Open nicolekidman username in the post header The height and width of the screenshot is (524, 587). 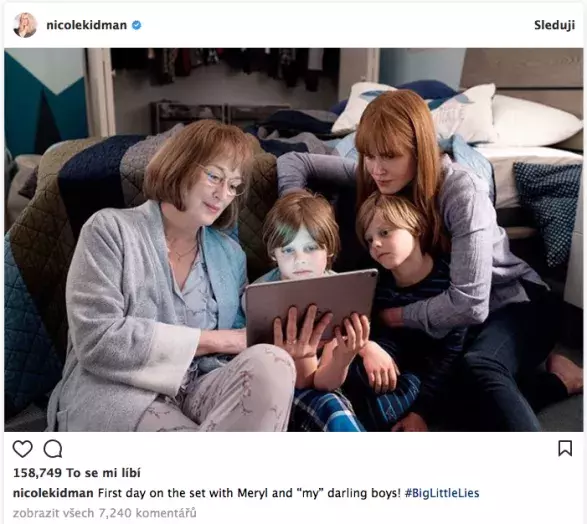point(86,25)
